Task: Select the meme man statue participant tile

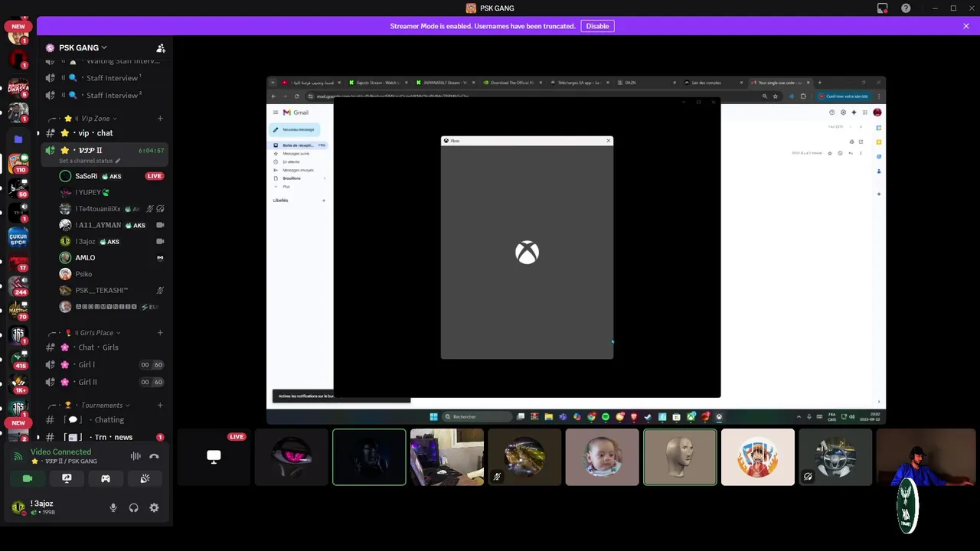Action: (680, 457)
